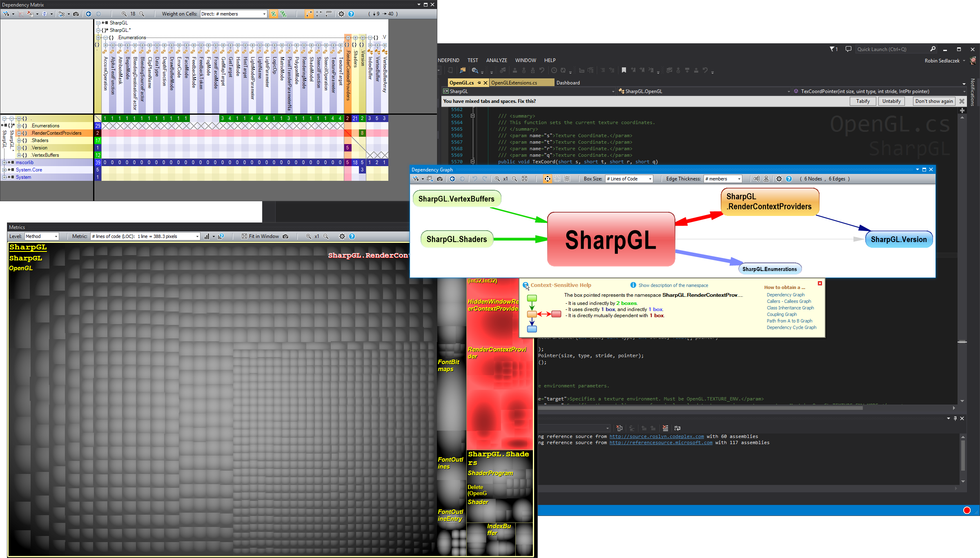The height and width of the screenshot is (558, 980).
Task: Open Dependency Matrix settings gear
Action: (341, 14)
